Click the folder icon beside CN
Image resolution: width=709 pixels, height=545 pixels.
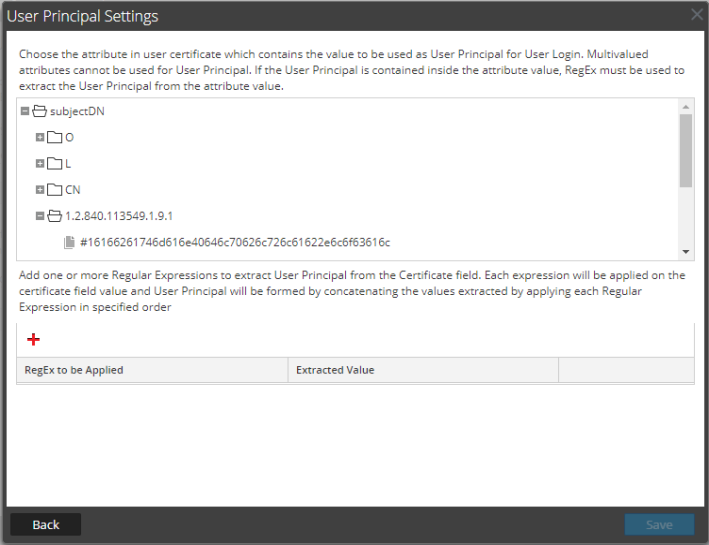click(55, 189)
